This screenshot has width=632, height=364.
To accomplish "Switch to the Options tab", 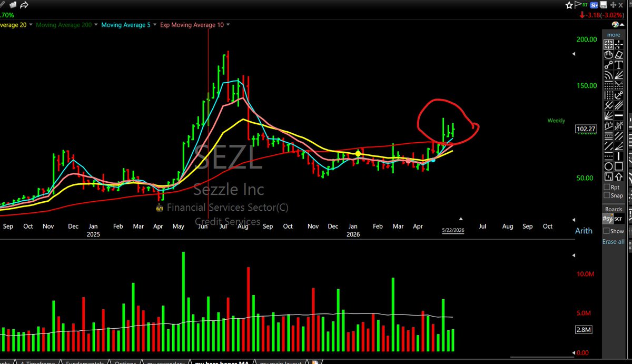I will 125,362.
